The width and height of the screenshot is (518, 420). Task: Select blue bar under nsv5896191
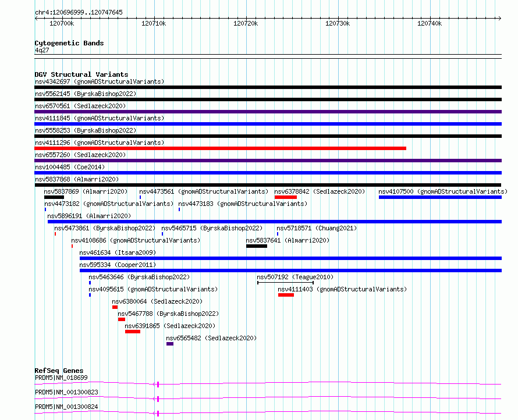click(275, 222)
